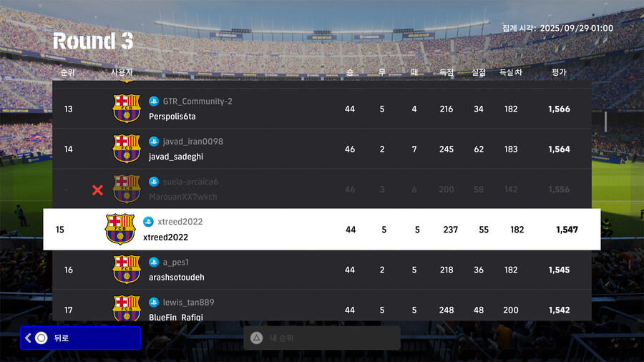Click PlayStation icon next to javad_iran0098
This screenshot has width=644, height=362.
pyautogui.click(x=154, y=142)
